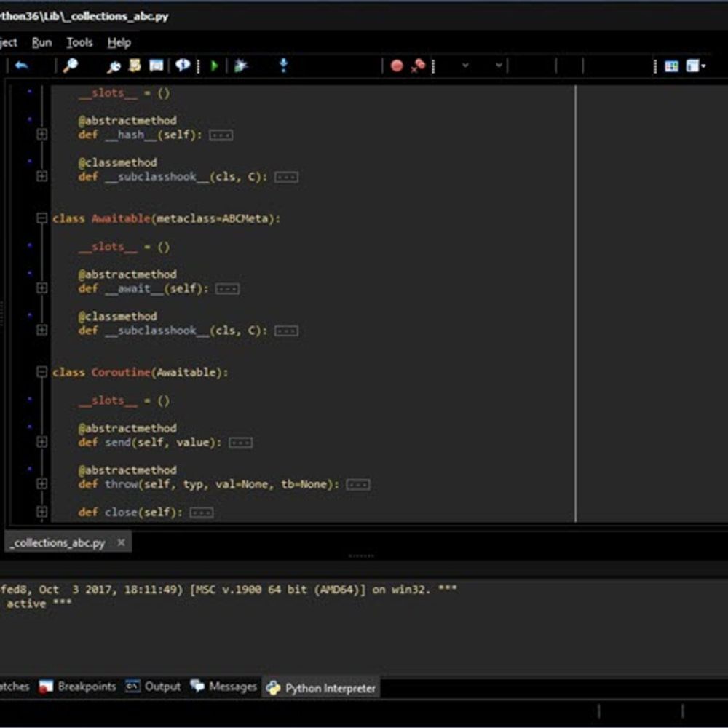Switch to the Breakpoints tab
This screenshot has height=728, width=728.
click(x=78, y=687)
